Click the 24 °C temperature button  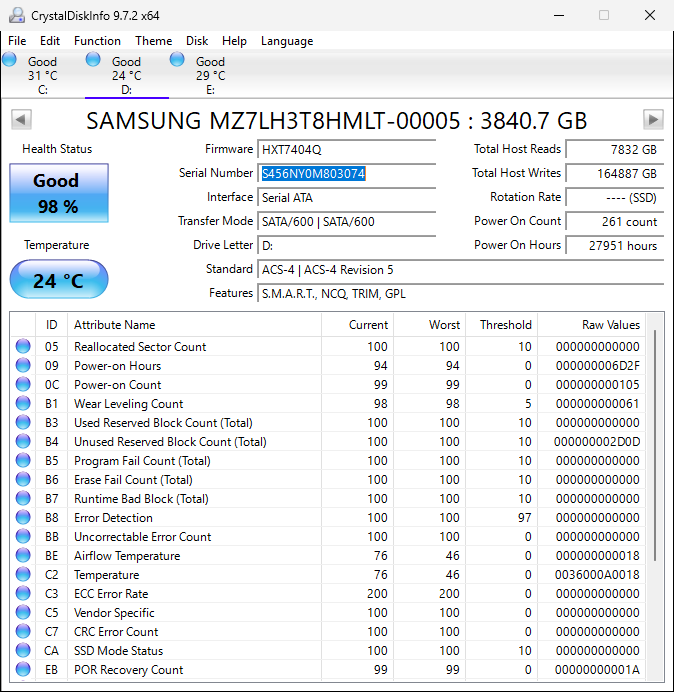59,279
